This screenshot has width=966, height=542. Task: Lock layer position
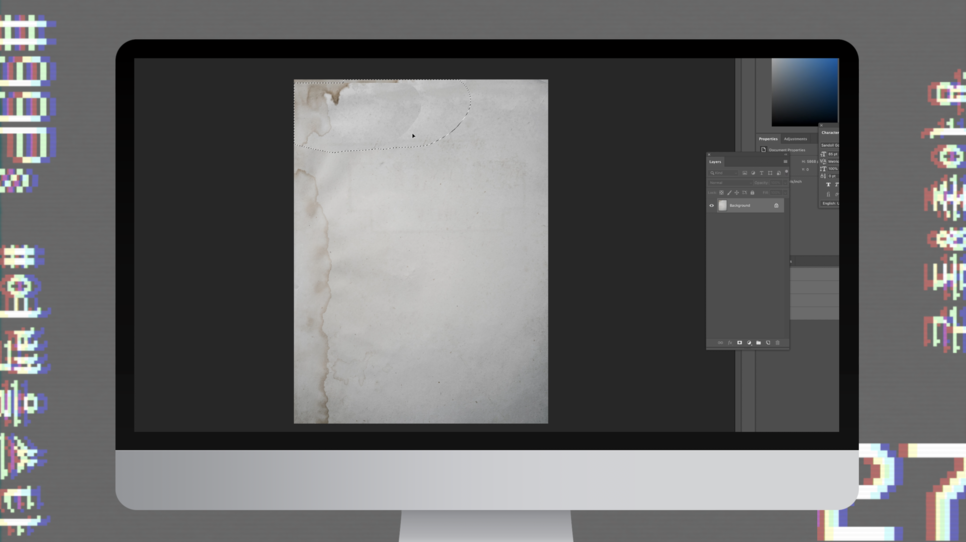(x=737, y=193)
